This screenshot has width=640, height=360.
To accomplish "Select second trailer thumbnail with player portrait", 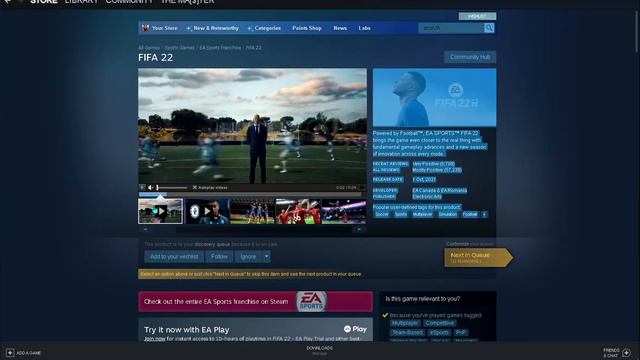I will [207, 211].
